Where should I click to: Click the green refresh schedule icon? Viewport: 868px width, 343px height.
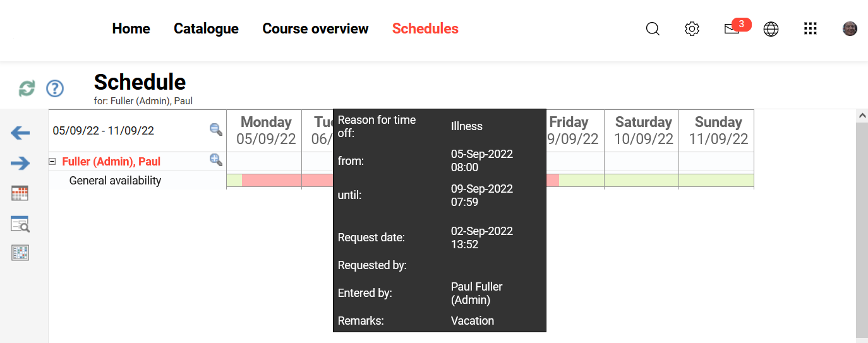click(27, 88)
